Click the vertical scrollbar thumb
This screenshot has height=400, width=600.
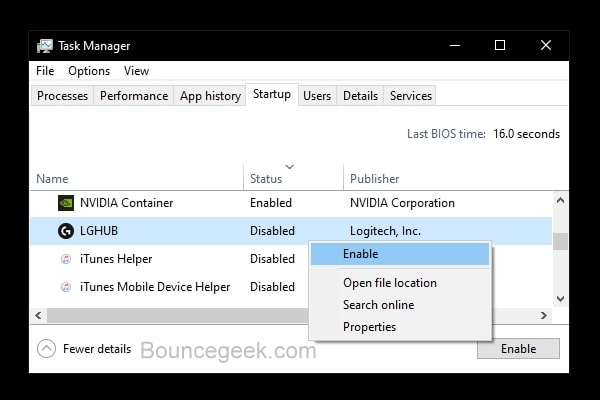coord(560,242)
